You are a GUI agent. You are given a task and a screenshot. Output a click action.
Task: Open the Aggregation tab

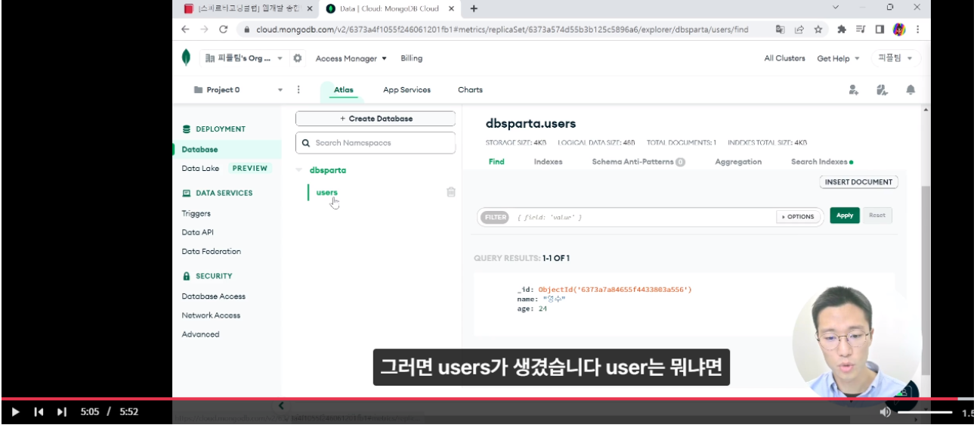pos(738,161)
